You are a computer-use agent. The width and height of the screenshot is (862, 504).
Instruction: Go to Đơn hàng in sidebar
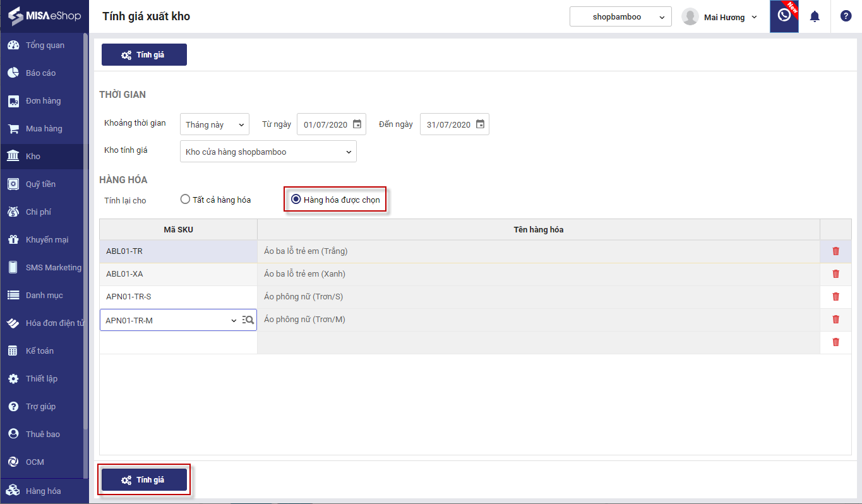(43, 101)
